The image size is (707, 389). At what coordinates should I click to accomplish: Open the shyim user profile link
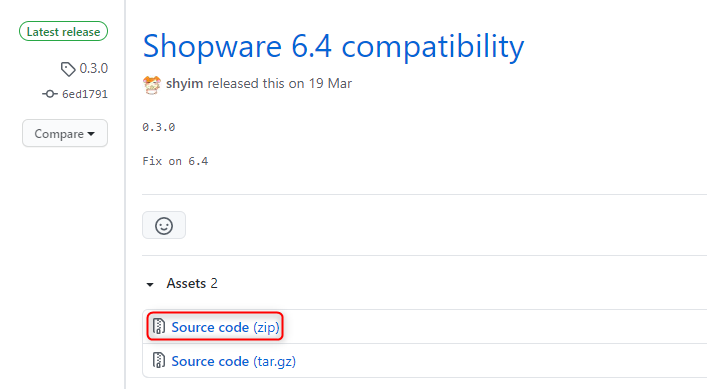click(184, 83)
